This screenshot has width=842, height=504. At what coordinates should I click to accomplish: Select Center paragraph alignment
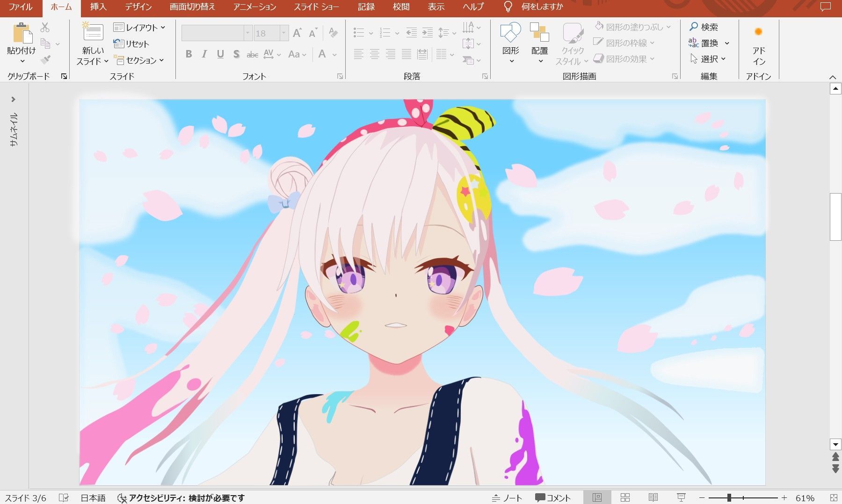pos(375,54)
